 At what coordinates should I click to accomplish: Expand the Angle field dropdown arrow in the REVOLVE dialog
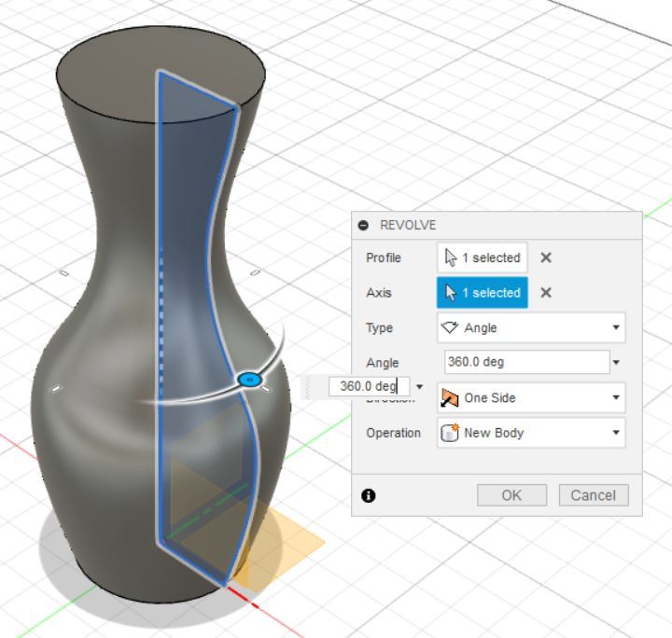click(x=616, y=363)
